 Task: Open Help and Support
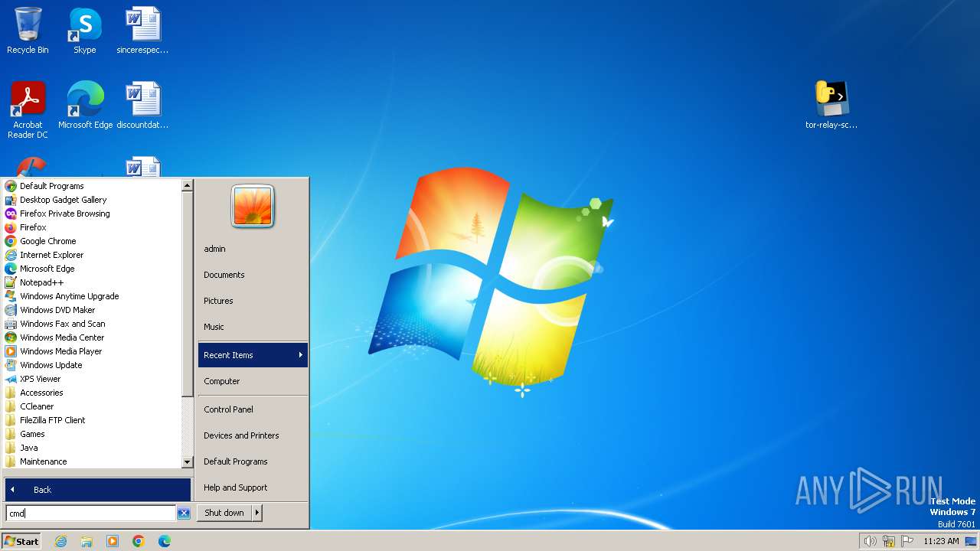coord(253,487)
